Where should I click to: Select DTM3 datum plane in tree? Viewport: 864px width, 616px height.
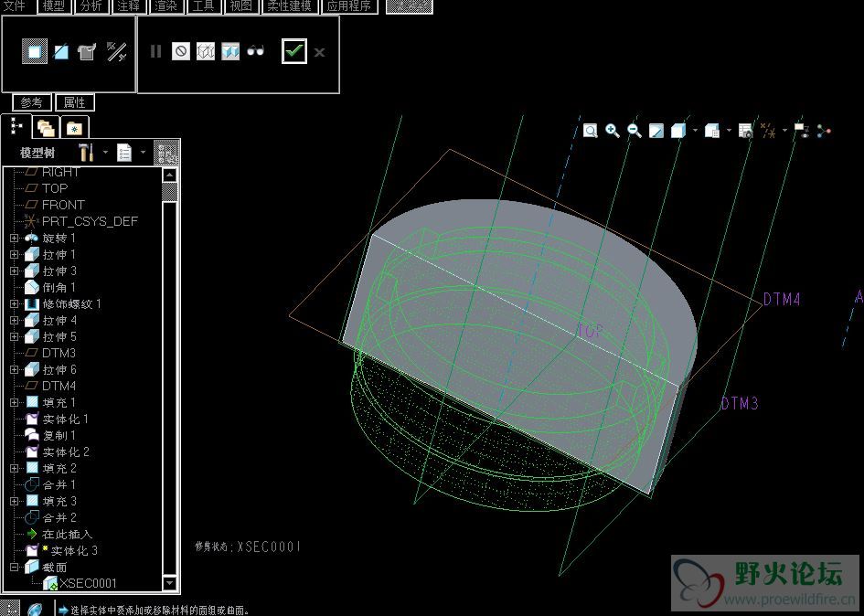coord(50,353)
